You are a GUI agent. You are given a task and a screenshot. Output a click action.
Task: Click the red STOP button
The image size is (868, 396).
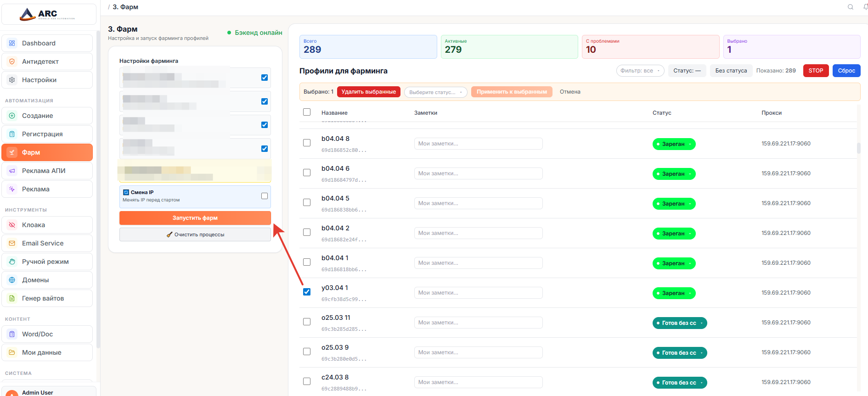(816, 71)
